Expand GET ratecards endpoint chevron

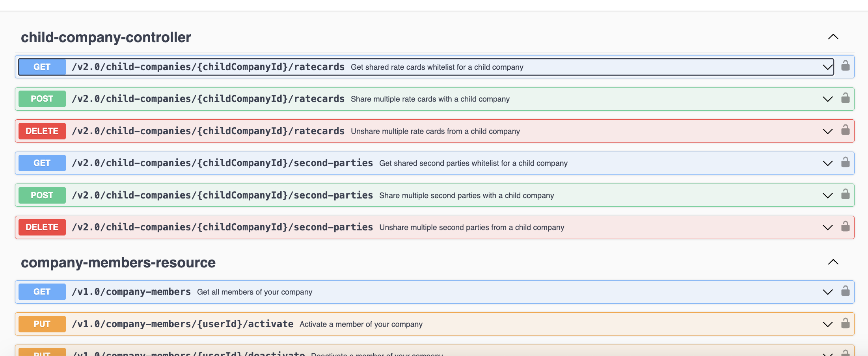click(x=827, y=67)
